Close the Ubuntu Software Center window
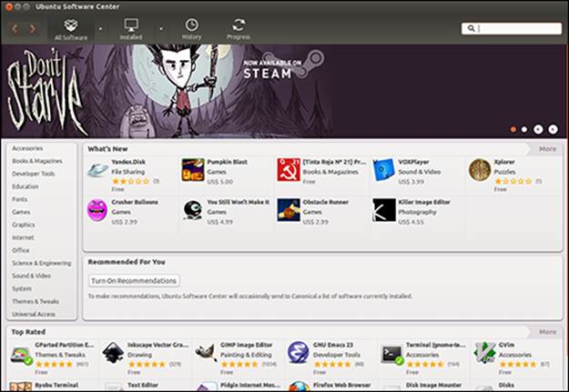Screen dimensions: 569x392 pos(9,7)
